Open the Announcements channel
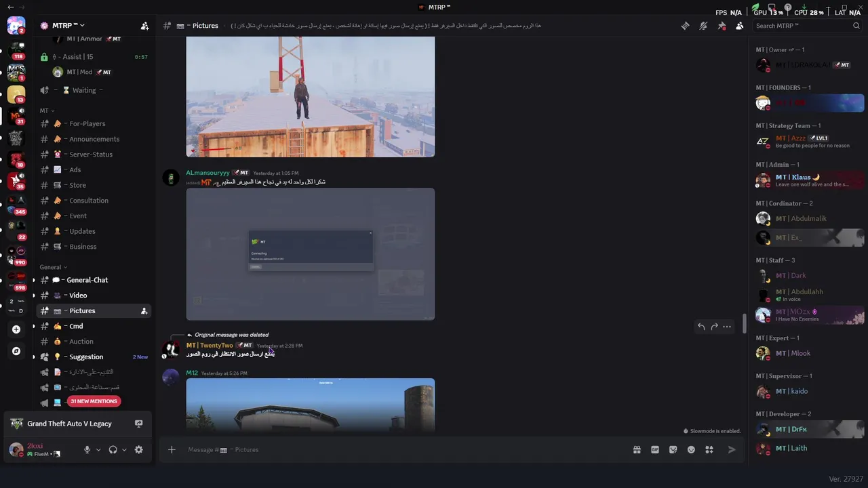The height and width of the screenshot is (488, 868). coord(94,139)
